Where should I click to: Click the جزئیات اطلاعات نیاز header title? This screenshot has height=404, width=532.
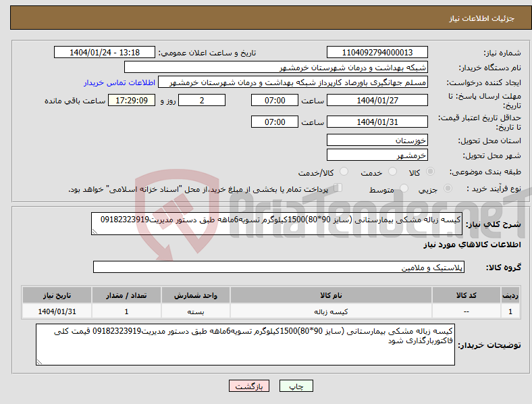click(x=482, y=18)
